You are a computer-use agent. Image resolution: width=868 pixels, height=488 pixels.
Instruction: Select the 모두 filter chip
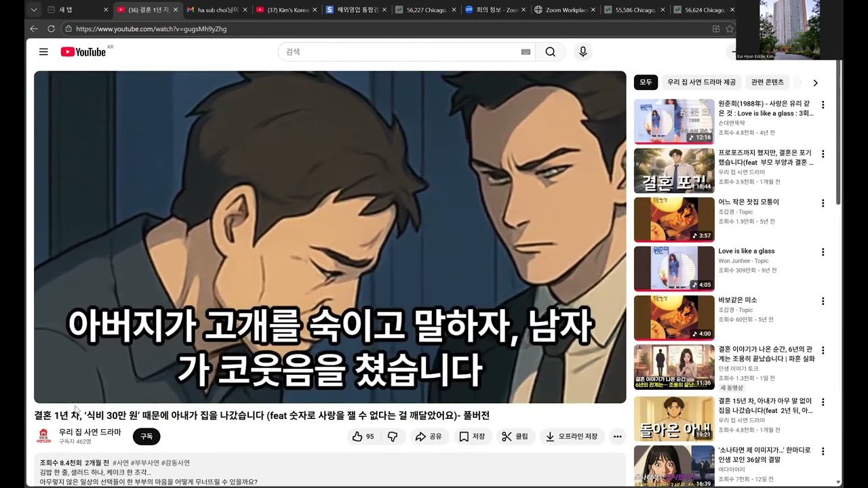[646, 82]
